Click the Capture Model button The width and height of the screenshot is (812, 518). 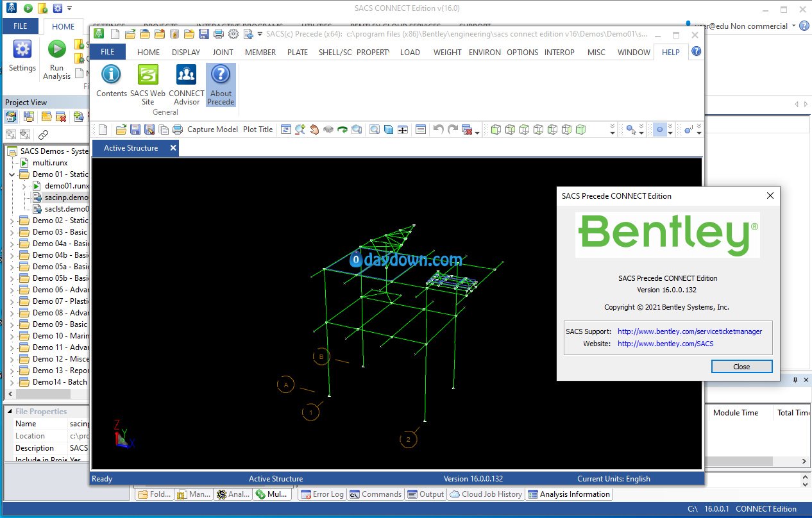(212, 129)
